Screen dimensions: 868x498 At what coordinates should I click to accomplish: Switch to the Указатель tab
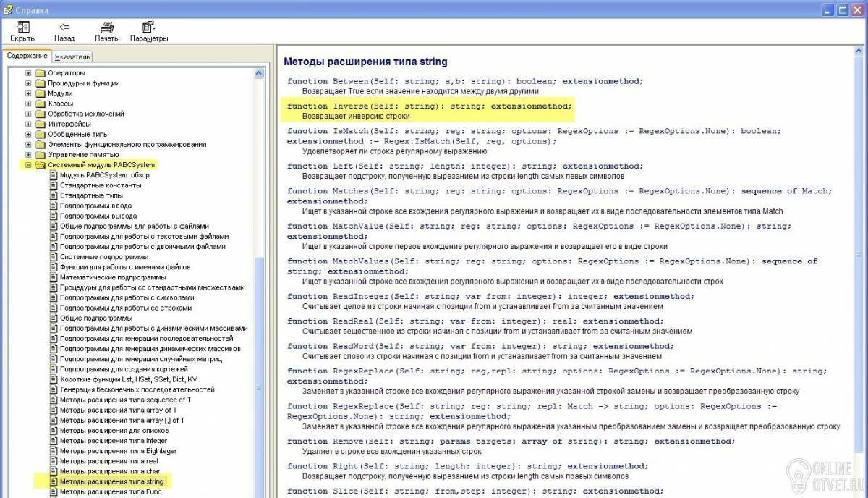pyautogui.click(x=72, y=56)
